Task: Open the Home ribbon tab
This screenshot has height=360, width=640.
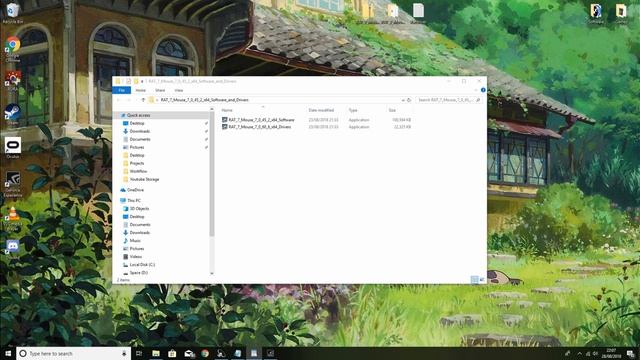Action: click(140, 90)
